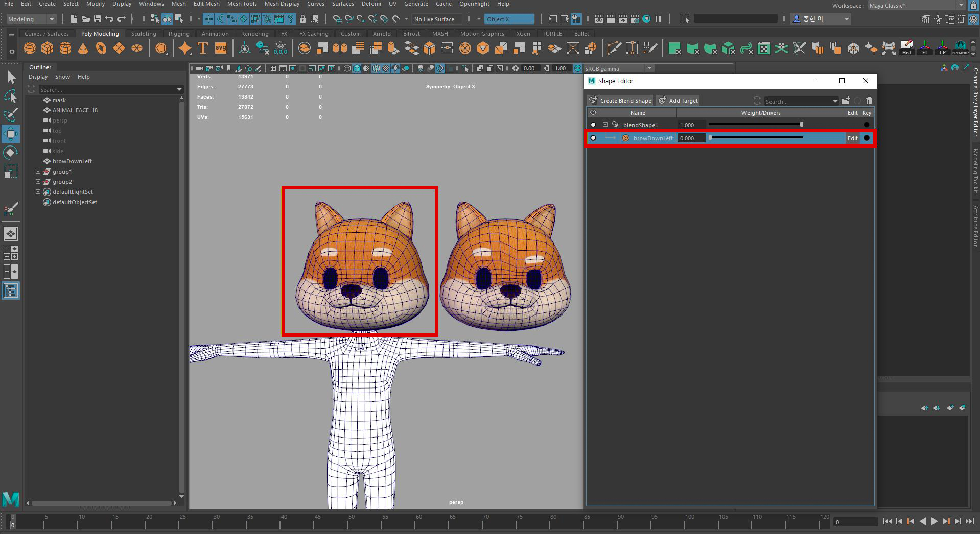Toggle visibility of browDownLeft target

click(593, 138)
